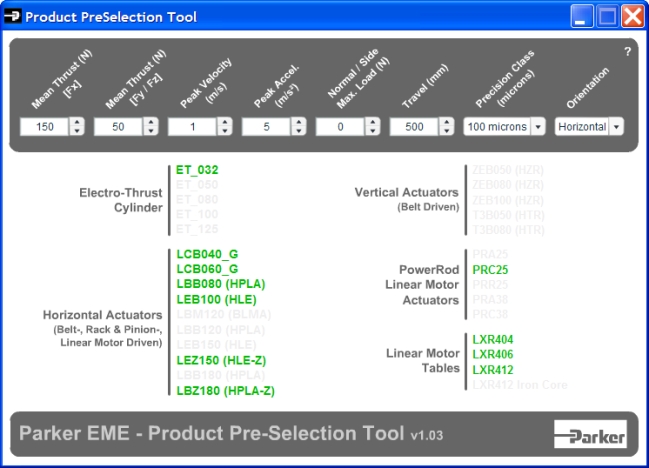Viewport: 649px width, 468px height.
Task: Decrease Mean Thrust Fx value with down arrow
Action: [77, 131]
